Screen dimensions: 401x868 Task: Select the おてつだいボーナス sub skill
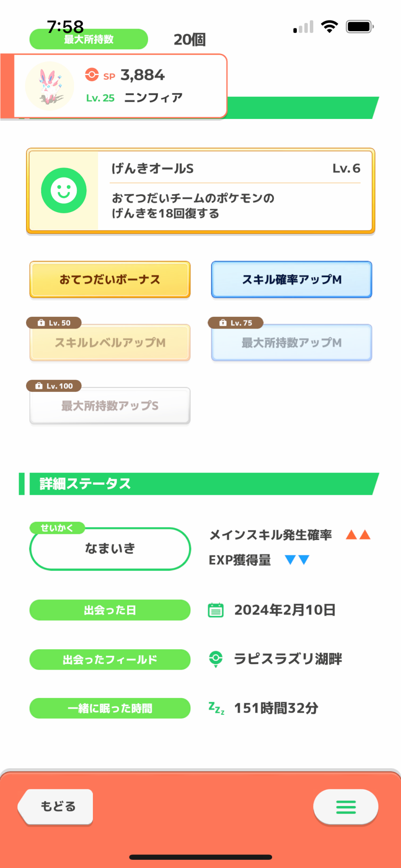coord(110,279)
